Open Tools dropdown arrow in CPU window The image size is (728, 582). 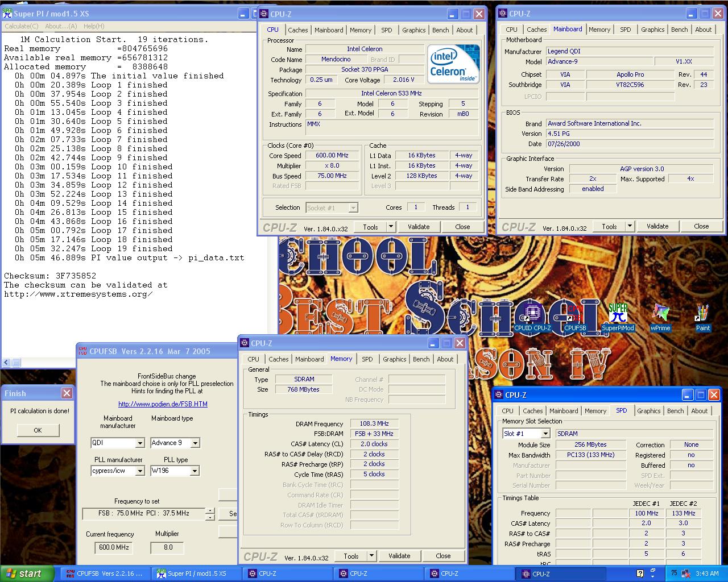pos(391,227)
